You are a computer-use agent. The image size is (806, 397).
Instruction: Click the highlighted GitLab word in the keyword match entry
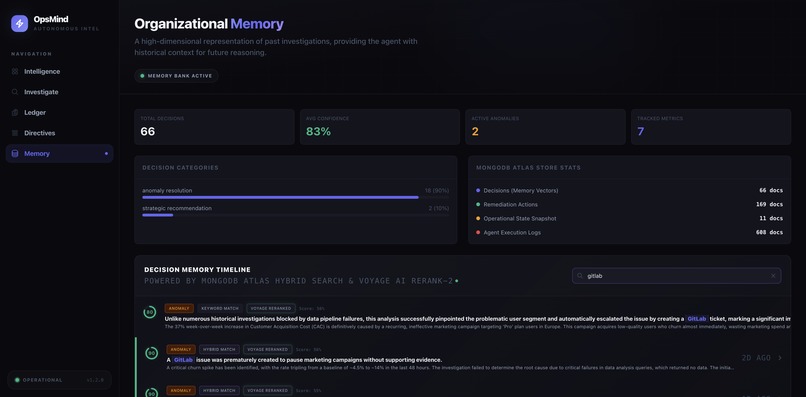pos(697,319)
